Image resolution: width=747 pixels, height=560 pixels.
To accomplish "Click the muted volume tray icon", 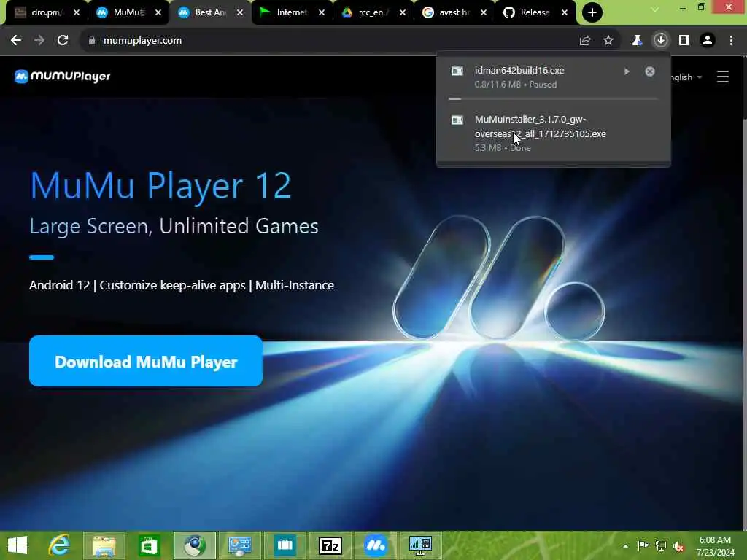I will 678,546.
